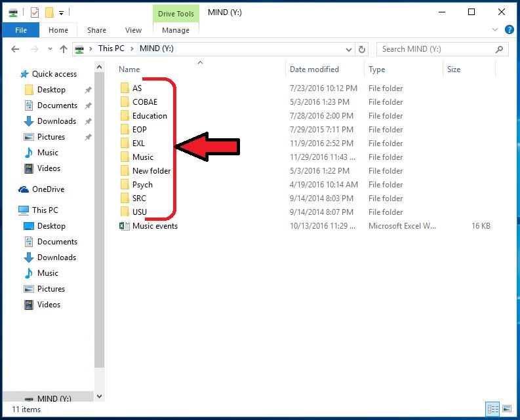The height and width of the screenshot is (420, 520).
Task: Click the Properties icon in quick access toolbar
Action: [x=35, y=12]
